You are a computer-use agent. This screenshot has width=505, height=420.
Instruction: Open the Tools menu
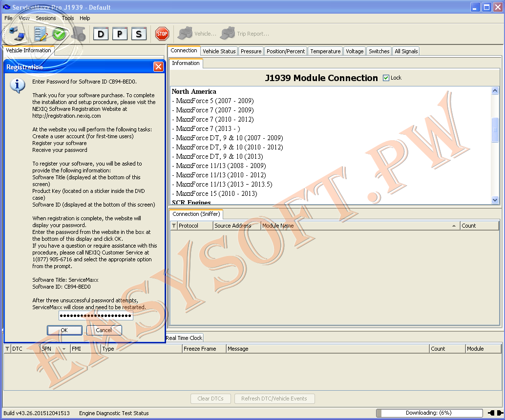click(x=67, y=18)
